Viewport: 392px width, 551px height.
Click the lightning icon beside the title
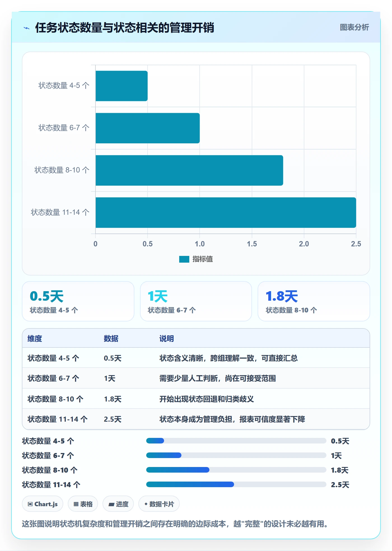coord(27,28)
